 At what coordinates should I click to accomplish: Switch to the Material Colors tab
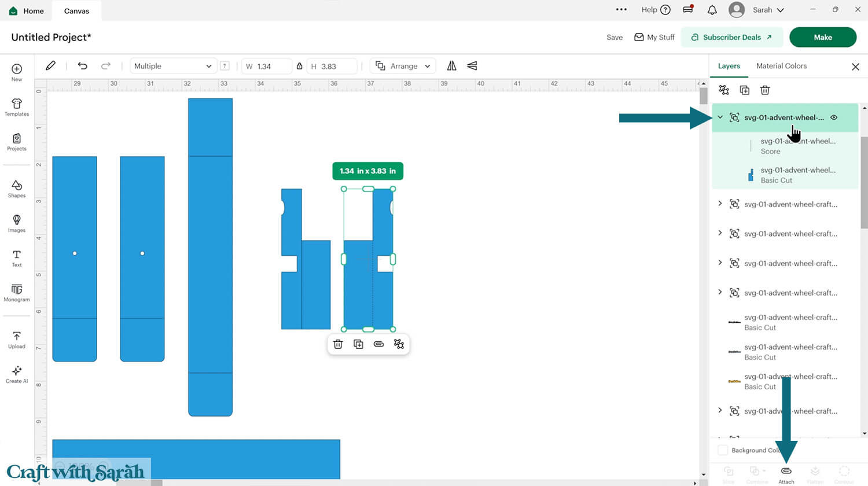(x=781, y=66)
